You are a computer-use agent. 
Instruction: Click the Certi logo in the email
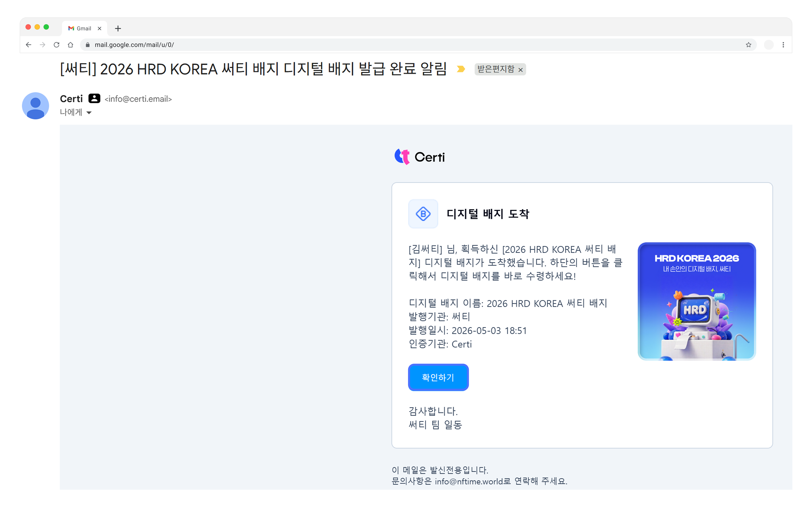(x=419, y=157)
